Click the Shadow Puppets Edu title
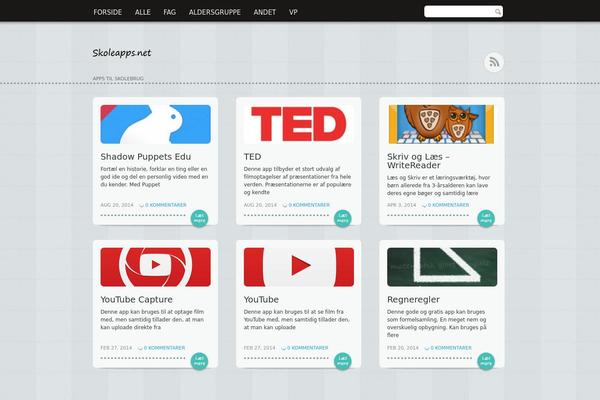The image size is (600, 400). 145,157
